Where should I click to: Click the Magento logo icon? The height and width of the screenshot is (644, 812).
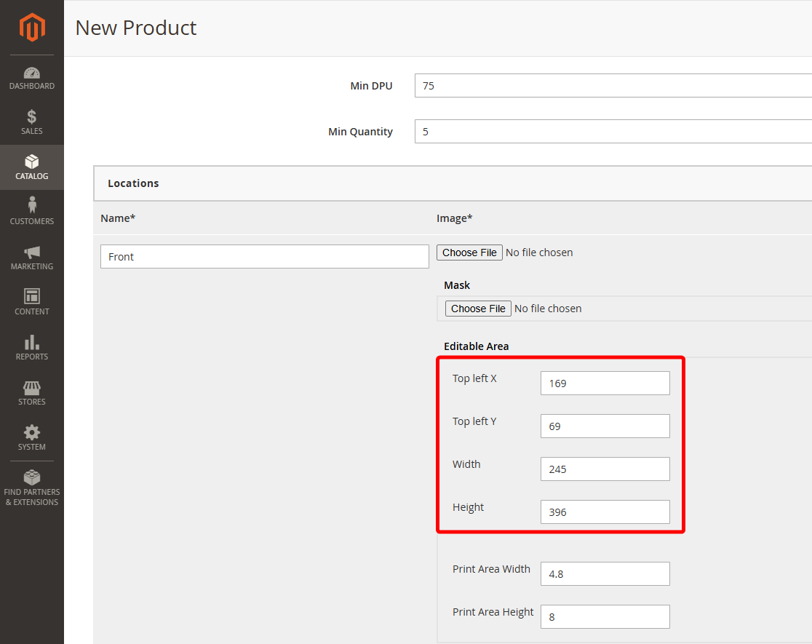(x=31, y=28)
